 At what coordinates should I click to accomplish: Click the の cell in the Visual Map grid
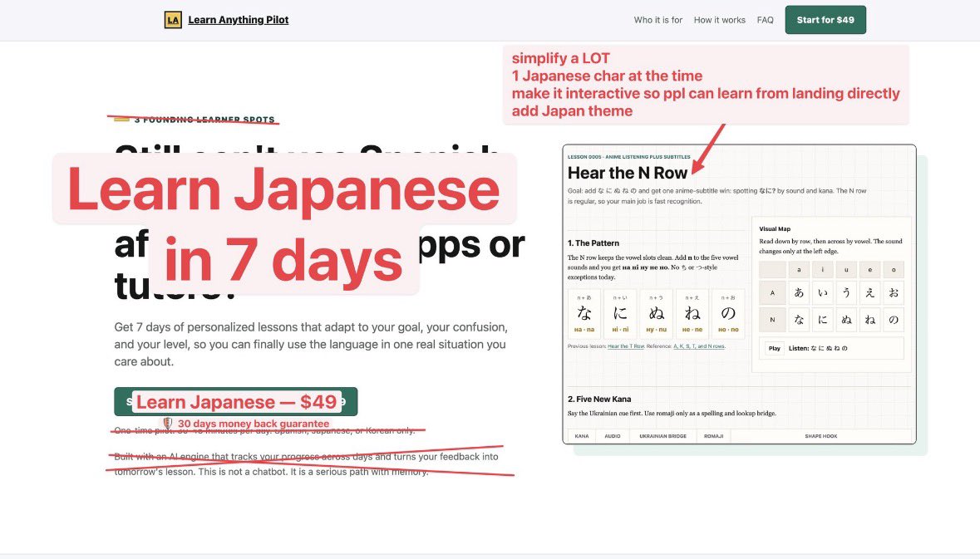pyautogui.click(x=894, y=320)
